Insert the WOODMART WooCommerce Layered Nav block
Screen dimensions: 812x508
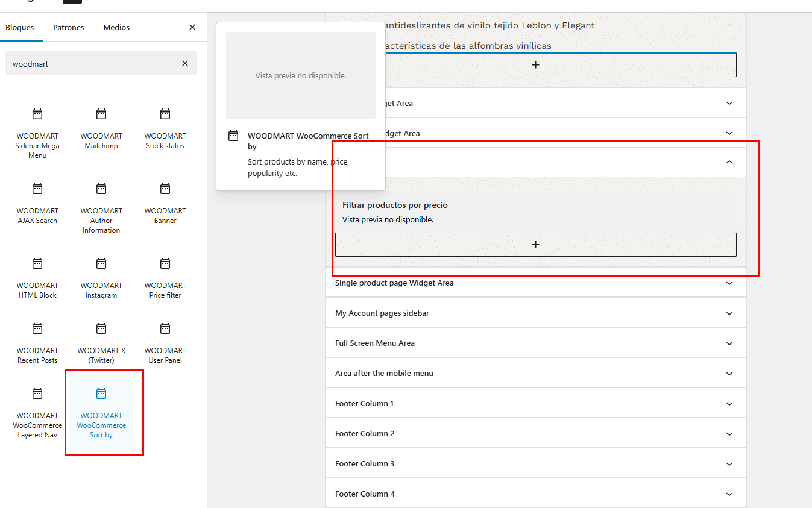tap(37, 412)
